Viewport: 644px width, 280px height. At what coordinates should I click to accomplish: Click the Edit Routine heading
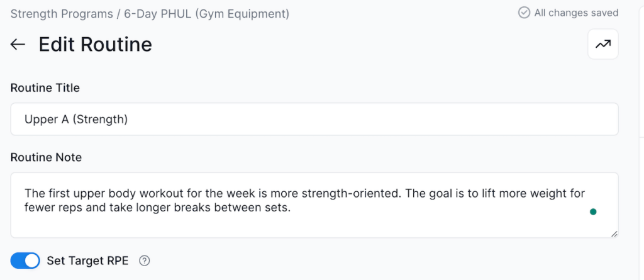(x=95, y=45)
